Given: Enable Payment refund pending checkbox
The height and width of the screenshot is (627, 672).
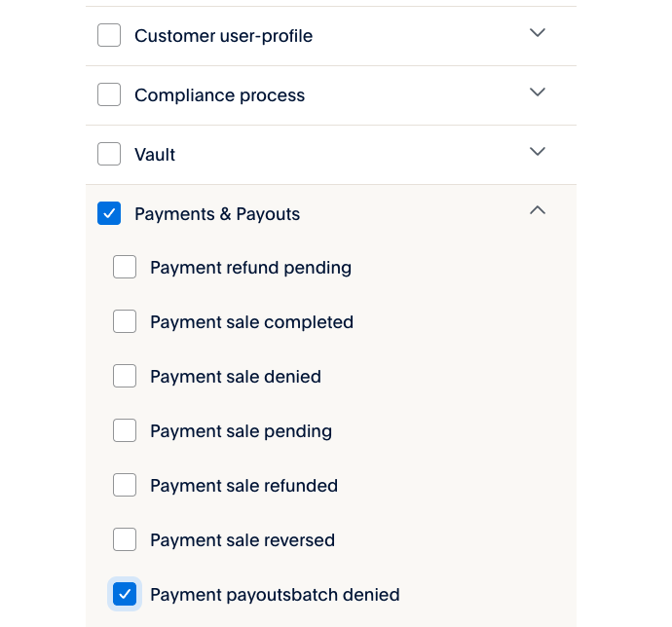Looking at the screenshot, I should (x=125, y=268).
